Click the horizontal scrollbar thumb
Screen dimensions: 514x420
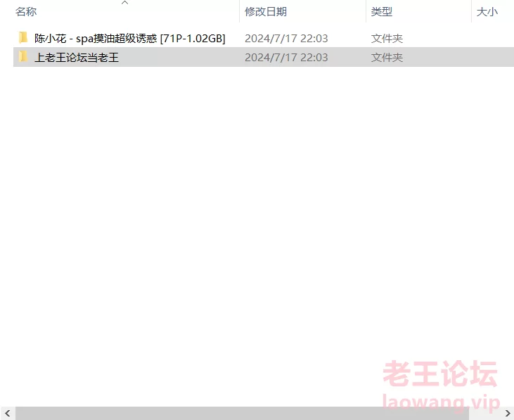pos(242,413)
